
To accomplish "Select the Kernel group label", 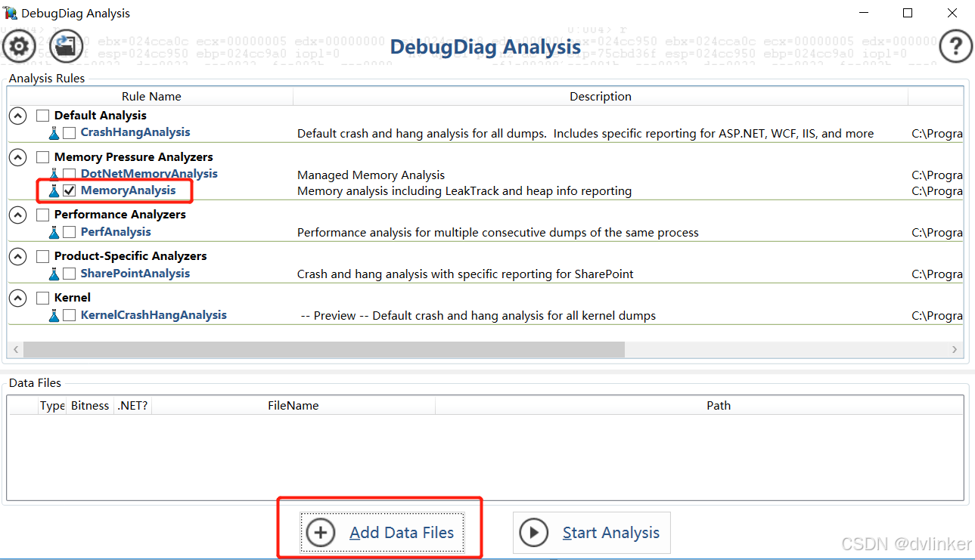I will 73,298.
